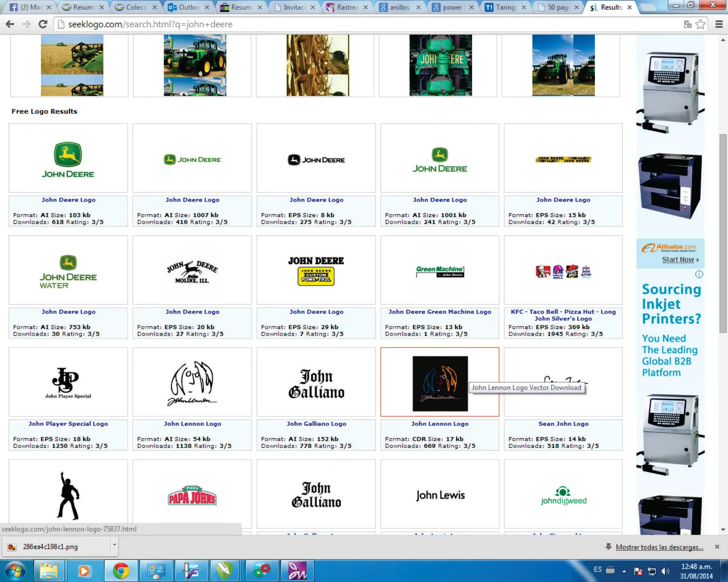Click 'John Deere Logo' link for the 1007 kb file
The image size is (728, 582).
(x=192, y=200)
